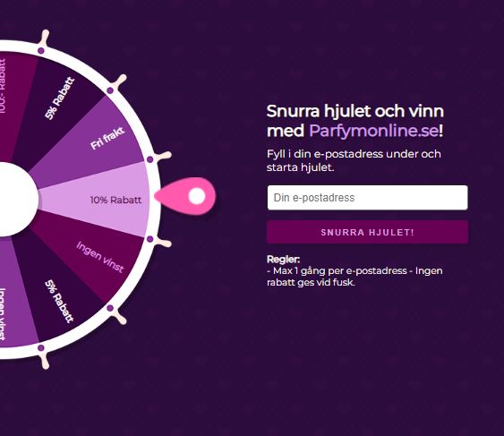Image resolution: width=504 pixels, height=436 pixels.
Task: Click the white center hub of the wheel
Action: [x=16, y=200]
